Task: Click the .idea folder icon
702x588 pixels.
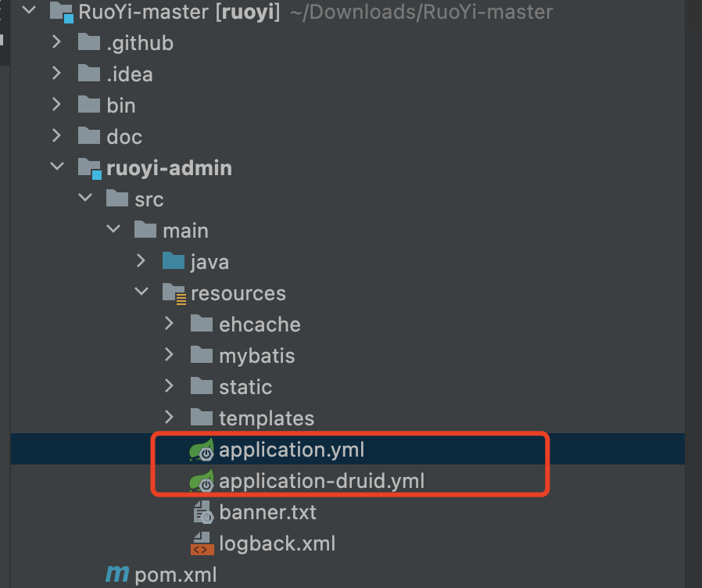Action: tap(89, 73)
